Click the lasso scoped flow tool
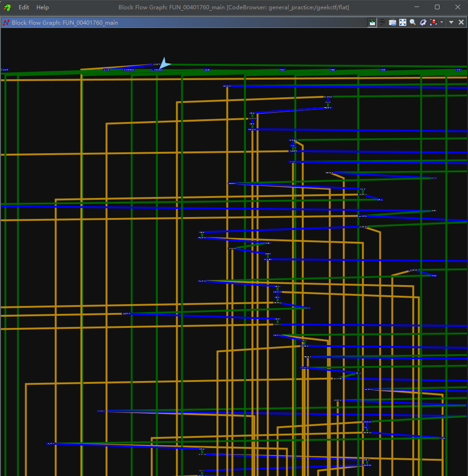 (382, 22)
